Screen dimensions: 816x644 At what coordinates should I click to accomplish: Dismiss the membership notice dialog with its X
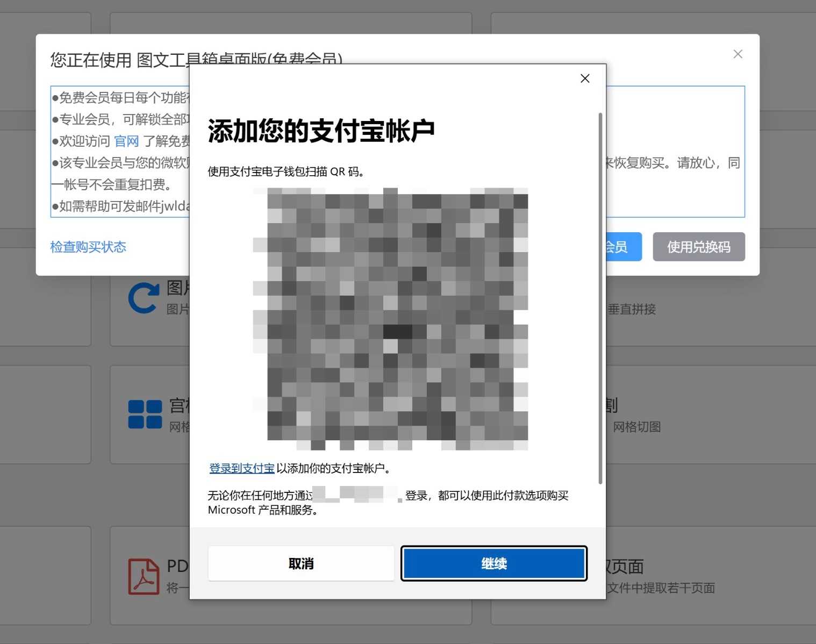(738, 54)
